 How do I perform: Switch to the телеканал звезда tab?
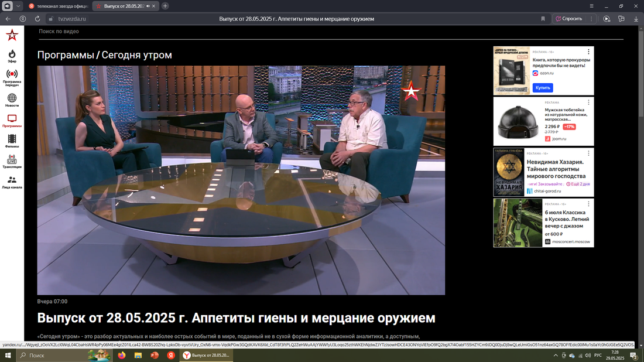(x=59, y=6)
